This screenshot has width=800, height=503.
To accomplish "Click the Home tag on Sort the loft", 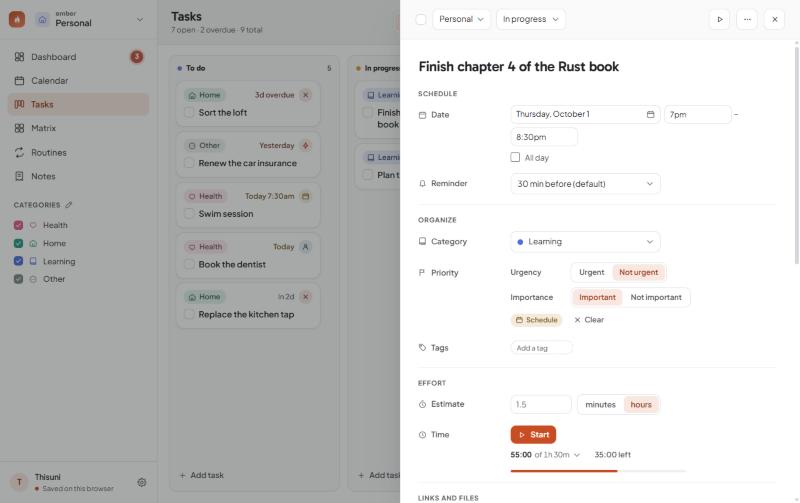I will pyautogui.click(x=205, y=95).
